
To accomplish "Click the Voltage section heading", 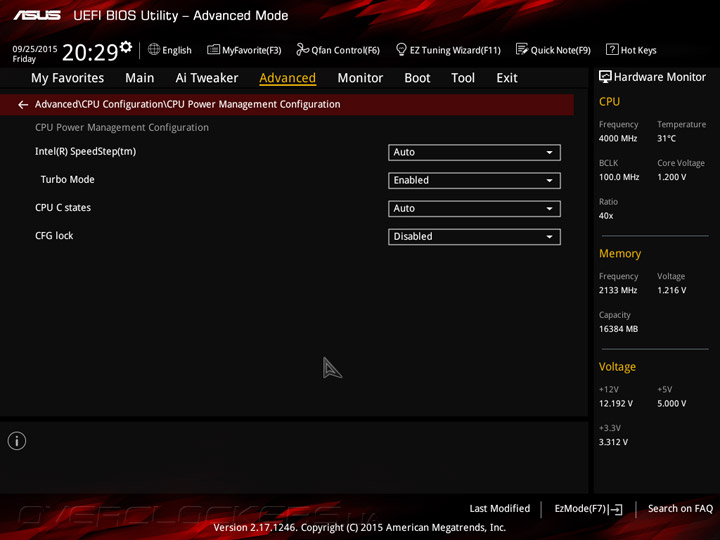I will point(617,367).
